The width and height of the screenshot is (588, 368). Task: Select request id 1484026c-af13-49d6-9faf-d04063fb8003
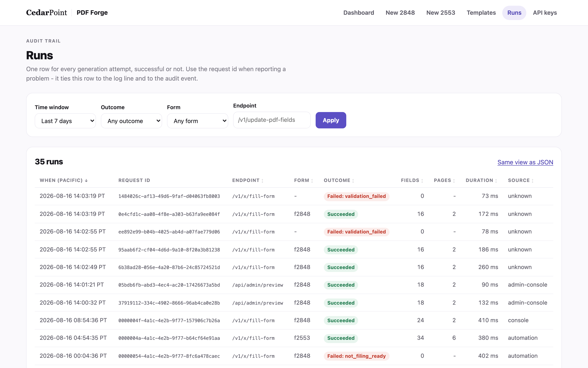[x=169, y=196]
